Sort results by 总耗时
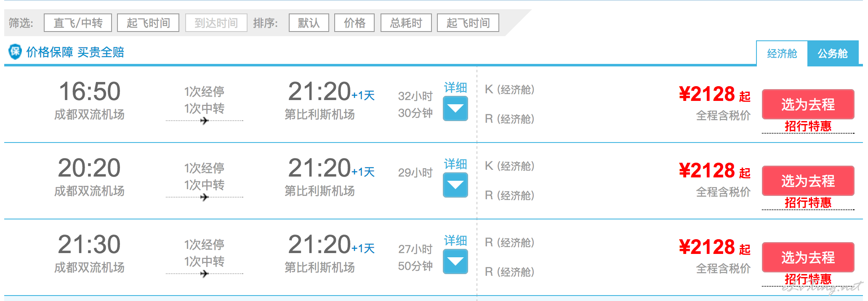Screen dimensions: 868x301 coord(406,23)
